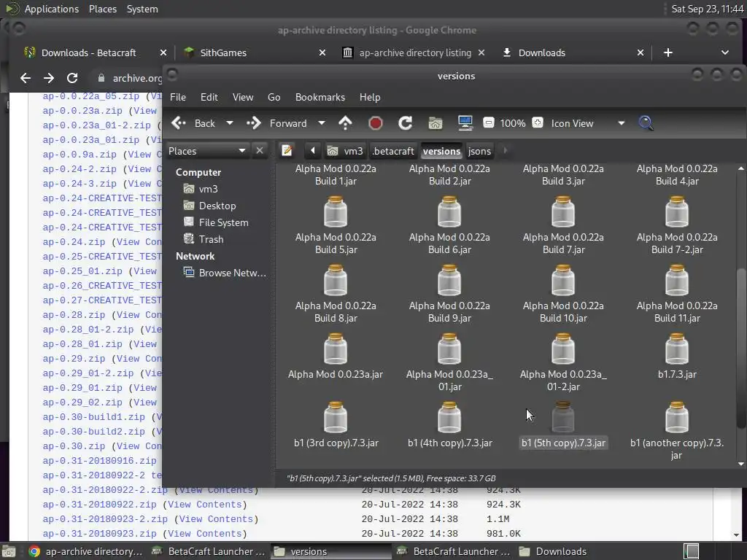
Task: Select the jsons path breadcrumb
Action: (x=479, y=151)
